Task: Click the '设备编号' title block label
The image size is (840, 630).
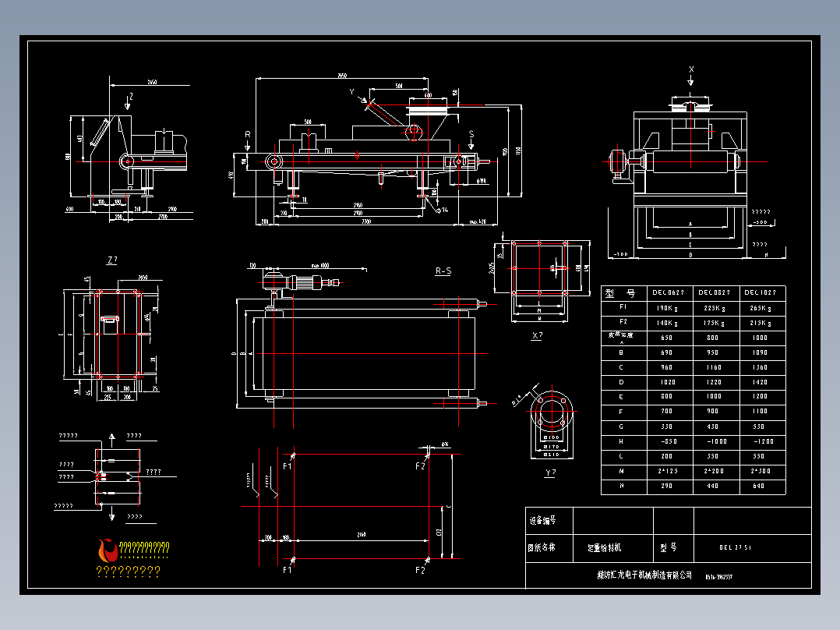Action: pyautogui.click(x=542, y=521)
